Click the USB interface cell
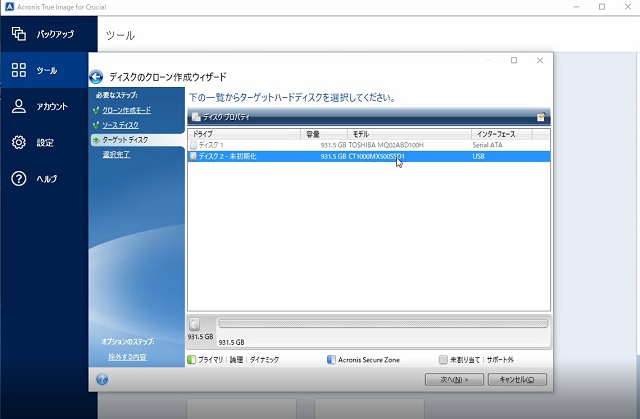This screenshot has width=640, height=419. pyautogui.click(x=478, y=156)
